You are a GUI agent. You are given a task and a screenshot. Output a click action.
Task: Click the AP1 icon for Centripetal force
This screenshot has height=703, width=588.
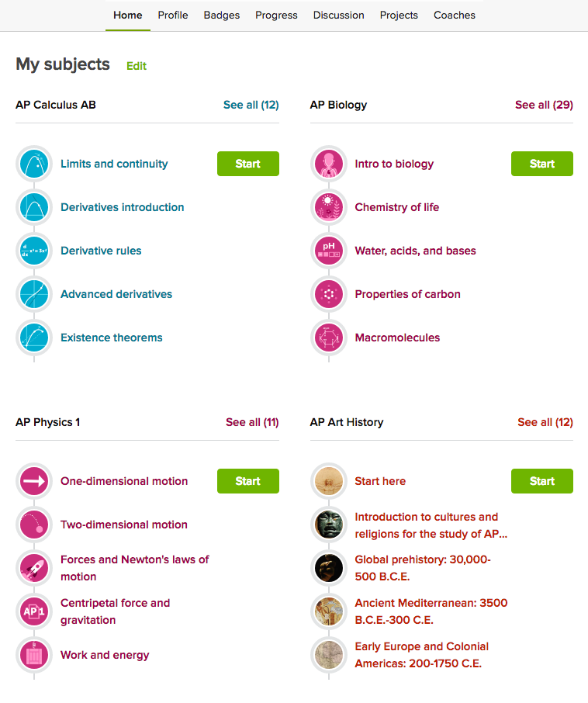click(34, 611)
